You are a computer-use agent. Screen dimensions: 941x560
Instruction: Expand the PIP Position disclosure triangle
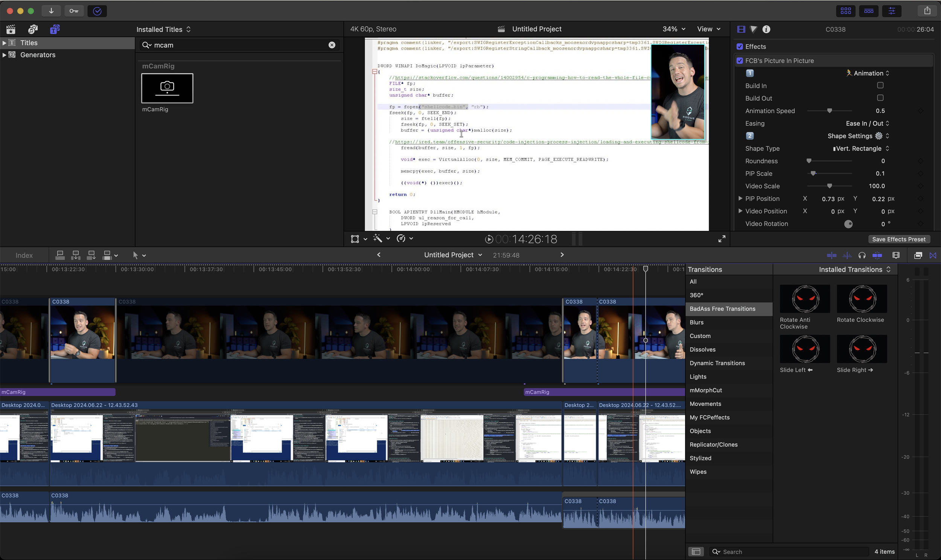click(740, 199)
